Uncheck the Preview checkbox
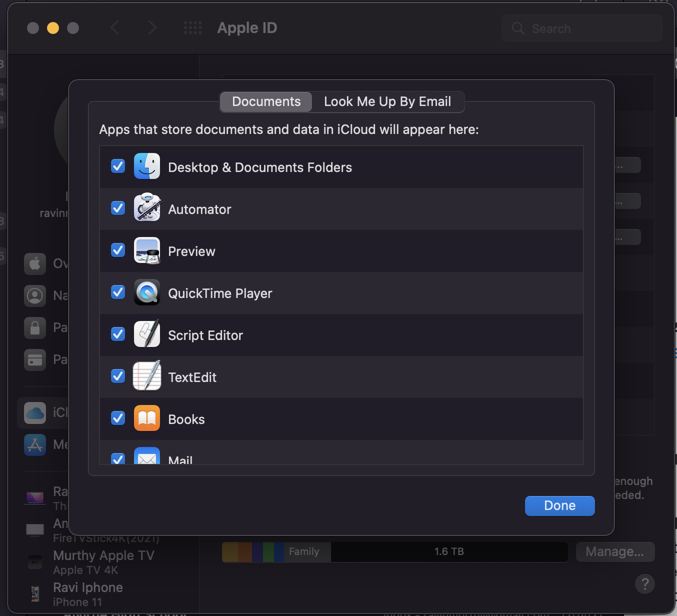 118,250
